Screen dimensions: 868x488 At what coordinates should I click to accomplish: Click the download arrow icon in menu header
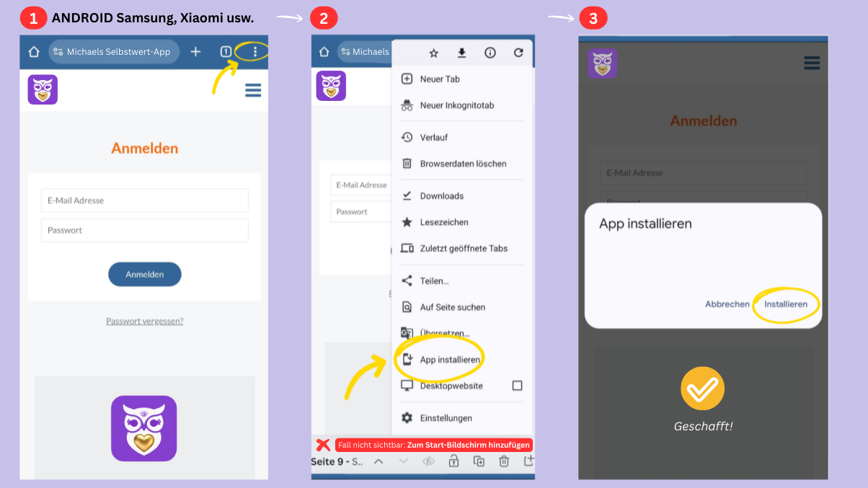coord(462,53)
